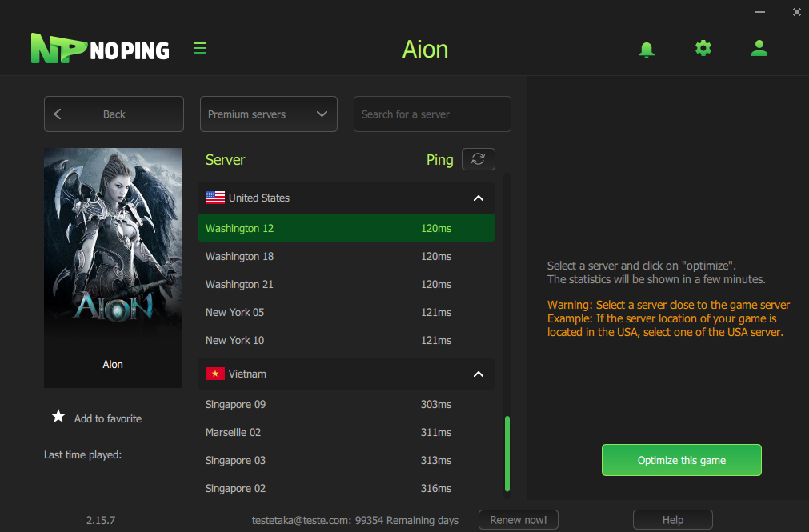The image size is (809, 532).
Task: Go back using the Back button
Action: [114, 114]
